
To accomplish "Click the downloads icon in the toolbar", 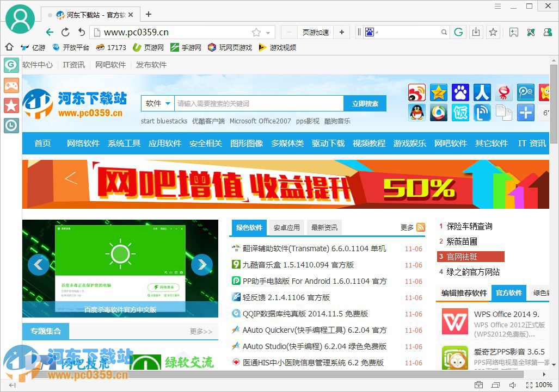I will click(x=476, y=32).
